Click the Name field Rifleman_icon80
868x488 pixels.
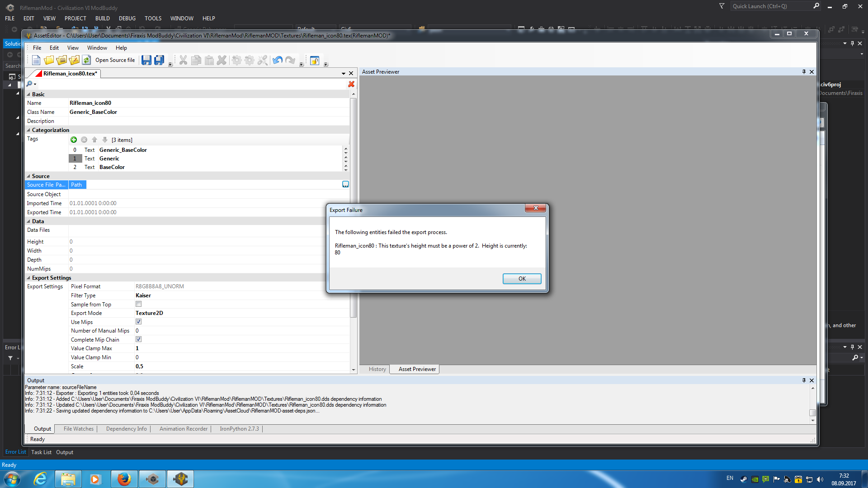tap(208, 103)
